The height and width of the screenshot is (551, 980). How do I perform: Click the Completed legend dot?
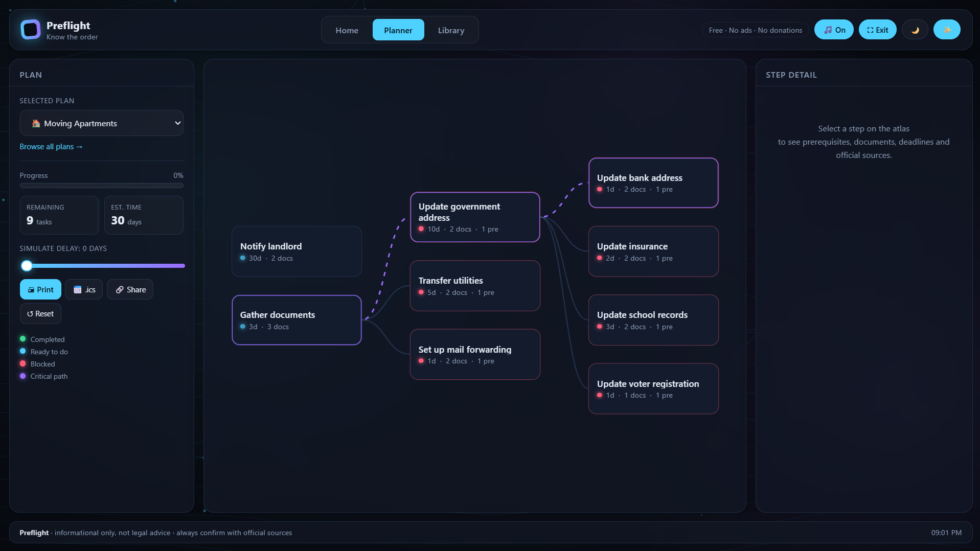[22, 339]
